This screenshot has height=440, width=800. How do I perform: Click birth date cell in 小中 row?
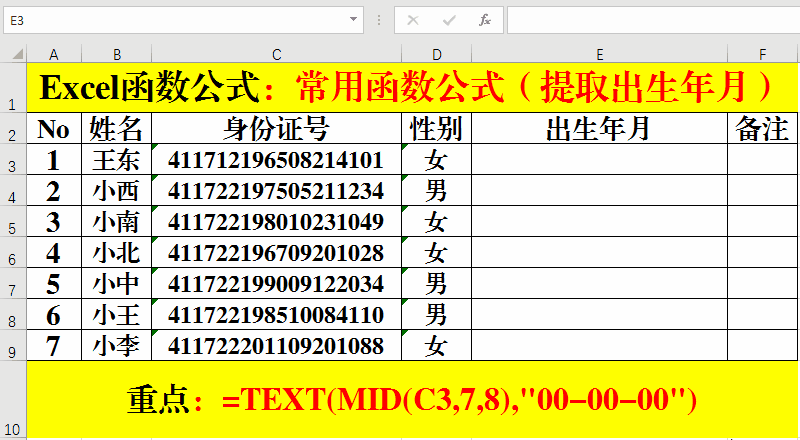tap(599, 283)
